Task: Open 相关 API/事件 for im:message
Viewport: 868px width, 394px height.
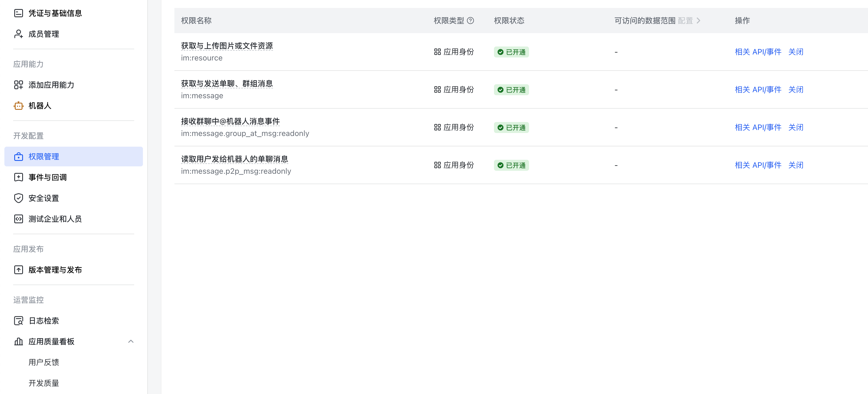Action: click(758, 89)
